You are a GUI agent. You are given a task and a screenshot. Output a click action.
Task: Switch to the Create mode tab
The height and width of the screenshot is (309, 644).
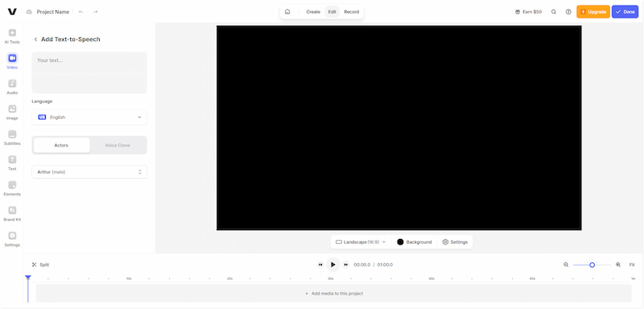pos(313,12)
